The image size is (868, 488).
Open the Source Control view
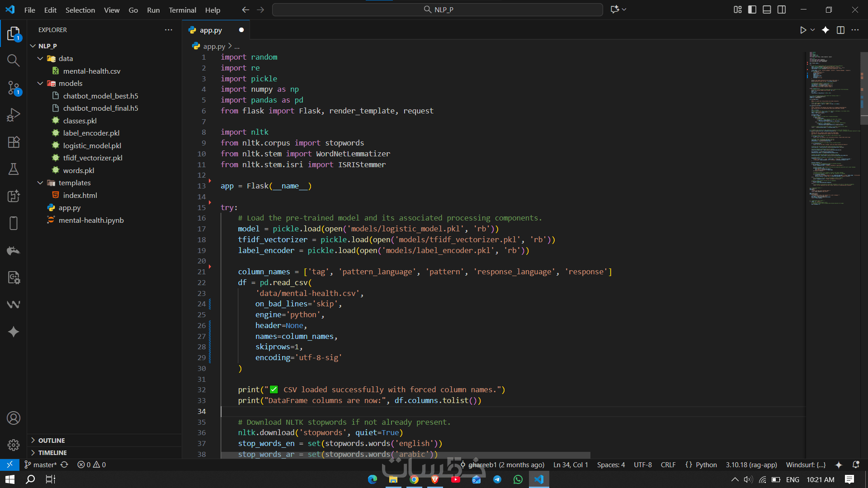[14, 88]
